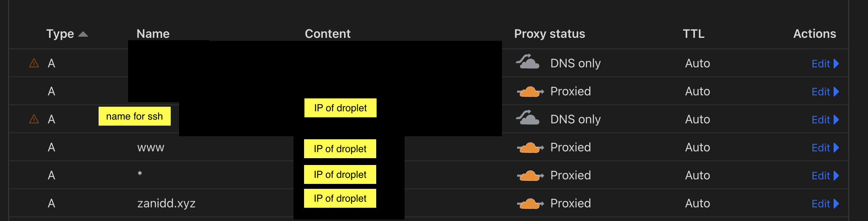Click the orange cloud icon for the www record
The width and height of the screenshot is (868, 221).
[x=530, y=148]
